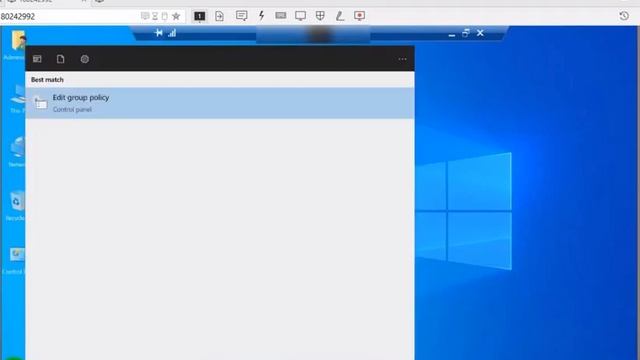Click the pin icon on the remote connection bar
640x360 pixels.
pyautogui.click(x=159, y=33)
